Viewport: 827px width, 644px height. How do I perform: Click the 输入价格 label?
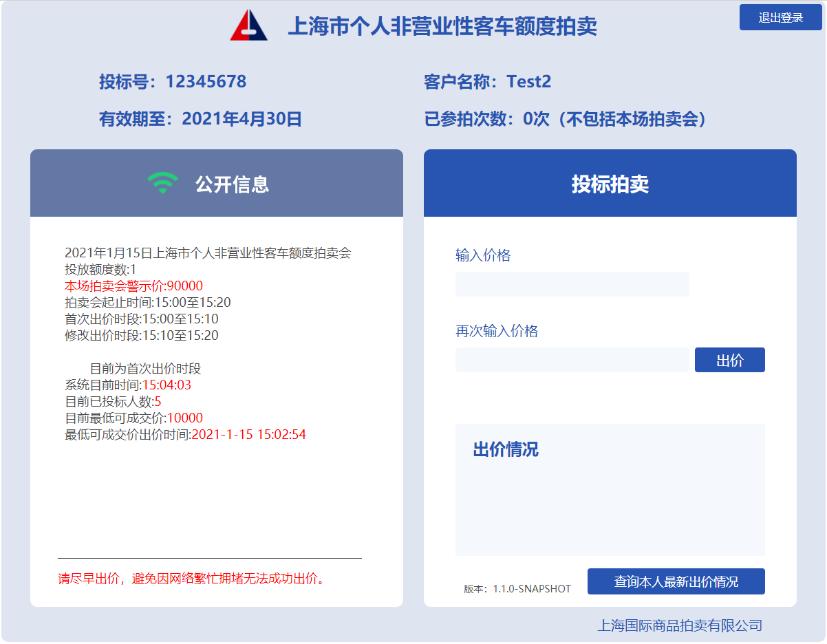(483, 256)
